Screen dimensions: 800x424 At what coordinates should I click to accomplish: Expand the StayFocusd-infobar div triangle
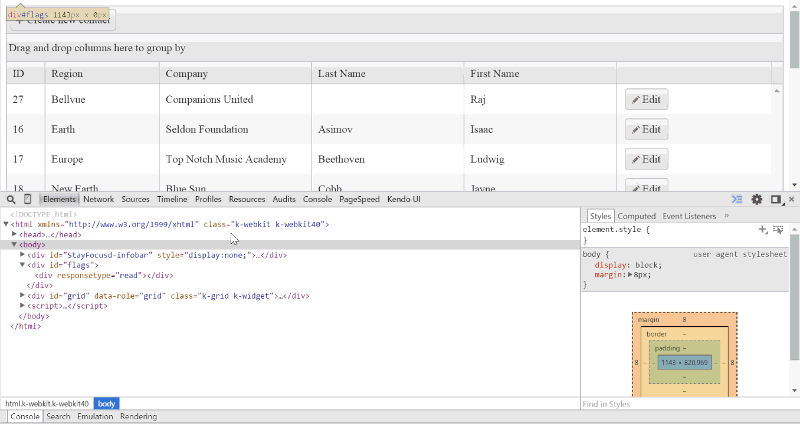[22, 255]
